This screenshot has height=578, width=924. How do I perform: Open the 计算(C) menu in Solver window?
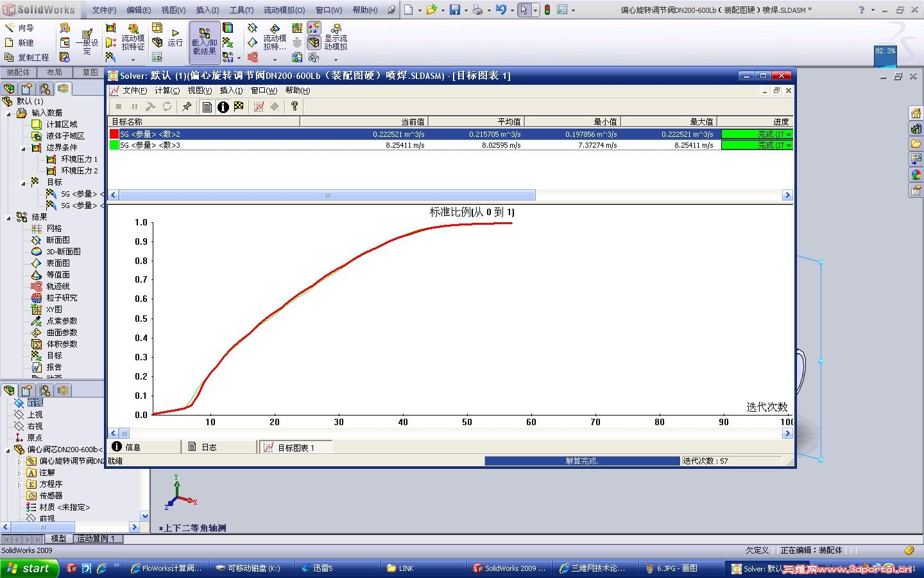tap(167, 91)
